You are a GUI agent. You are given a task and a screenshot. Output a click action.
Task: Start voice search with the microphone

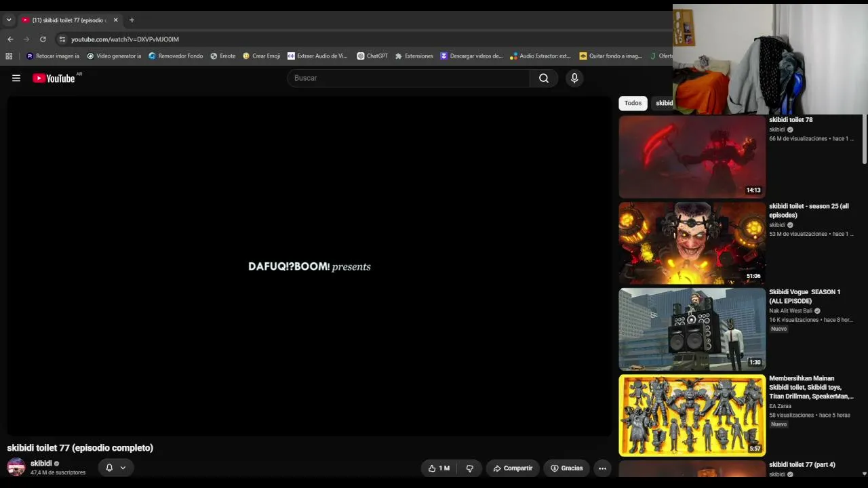point(574,78)
